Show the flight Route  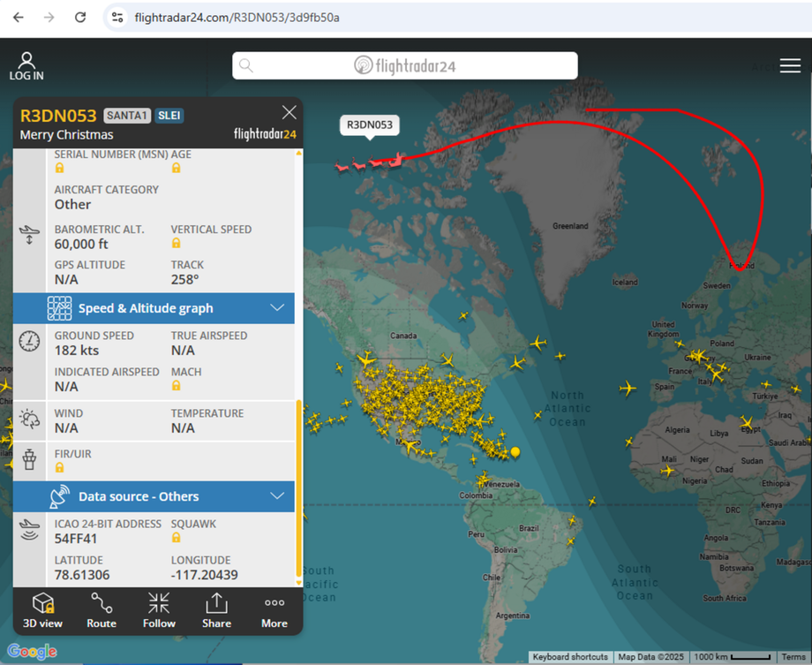coord(101,610)
